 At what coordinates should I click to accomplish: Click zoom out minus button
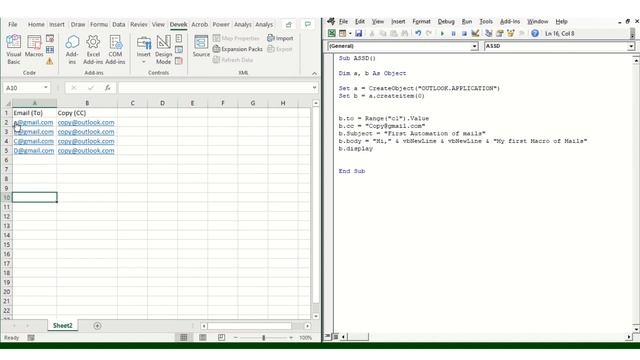click(x=236, y=338)
